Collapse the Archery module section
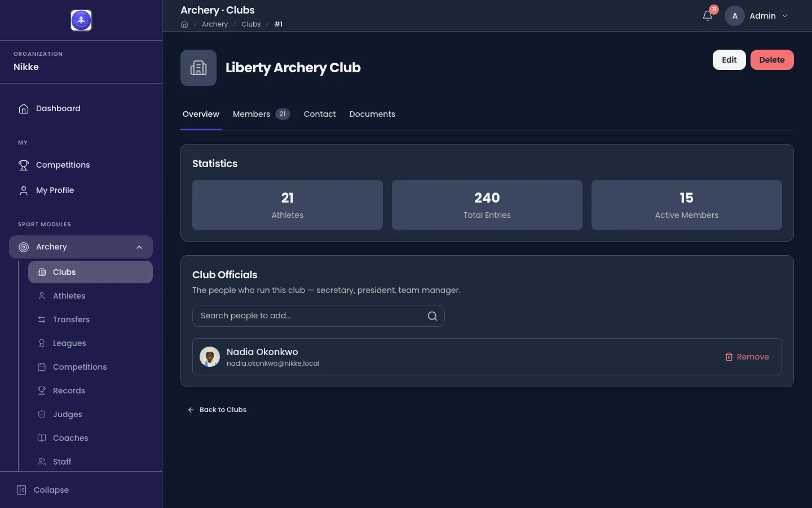 point(81,247)
